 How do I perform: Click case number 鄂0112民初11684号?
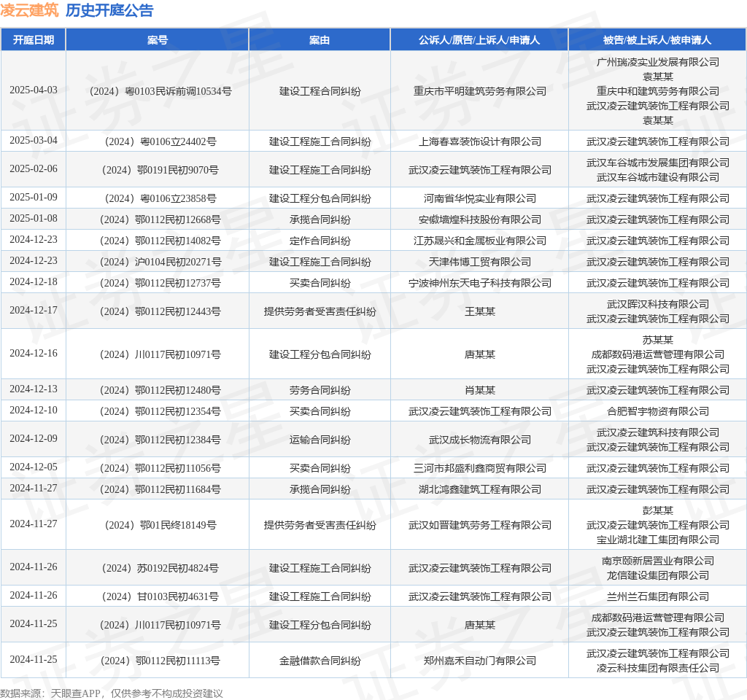click(x=160, y=489)
